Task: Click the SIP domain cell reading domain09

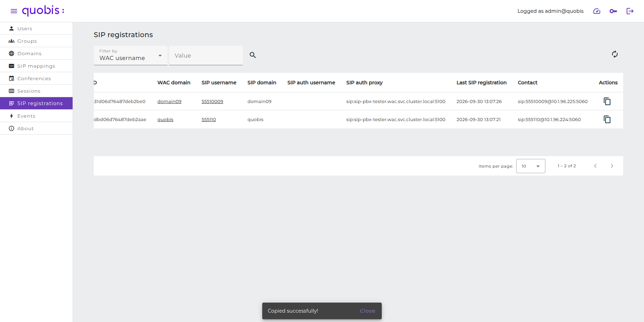Action: coord(259,101)
